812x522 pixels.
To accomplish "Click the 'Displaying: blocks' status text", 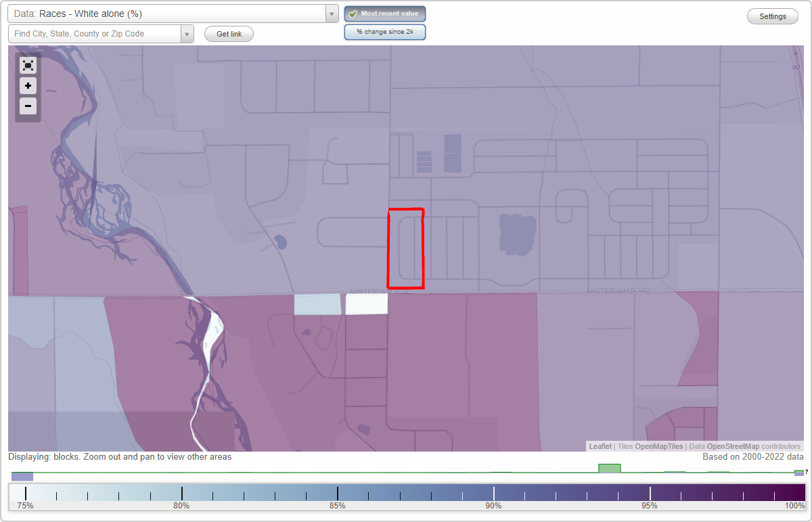I will click(x=120, y=457).
